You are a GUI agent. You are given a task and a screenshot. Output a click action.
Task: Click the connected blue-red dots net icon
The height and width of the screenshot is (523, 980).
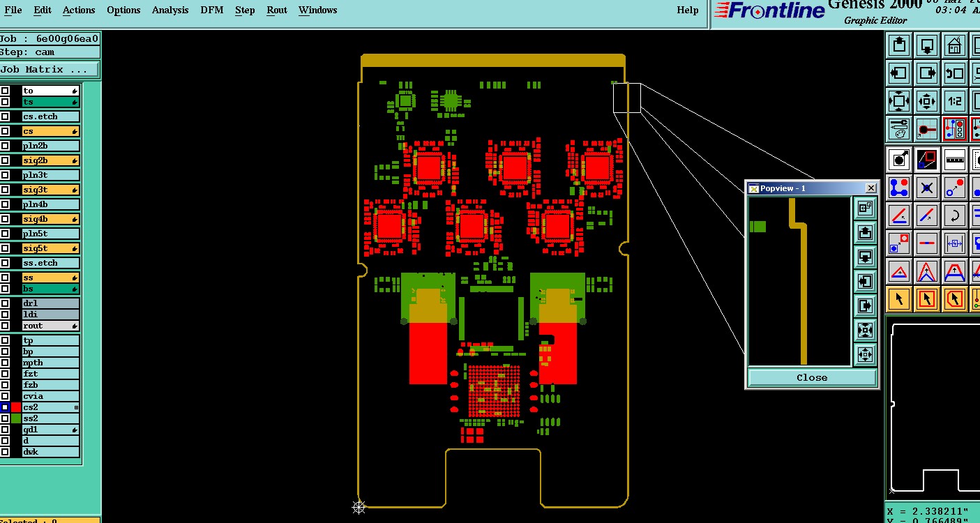pos(899,188)
